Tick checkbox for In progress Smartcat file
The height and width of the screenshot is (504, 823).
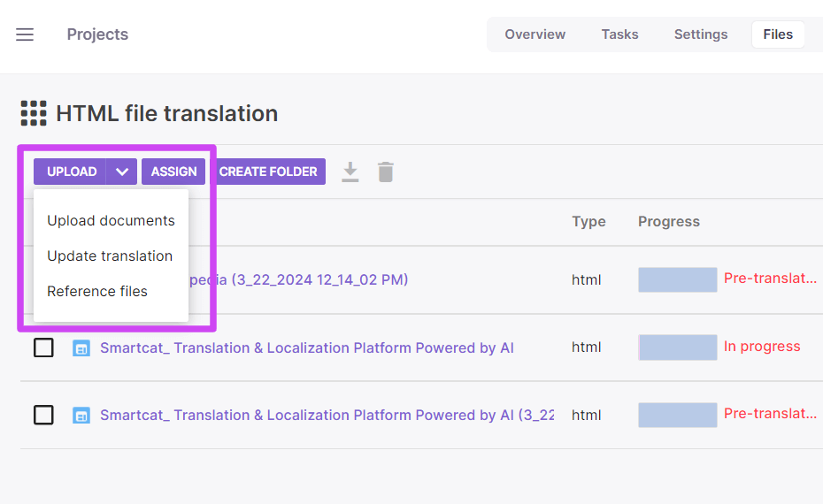tap(43, 347)
